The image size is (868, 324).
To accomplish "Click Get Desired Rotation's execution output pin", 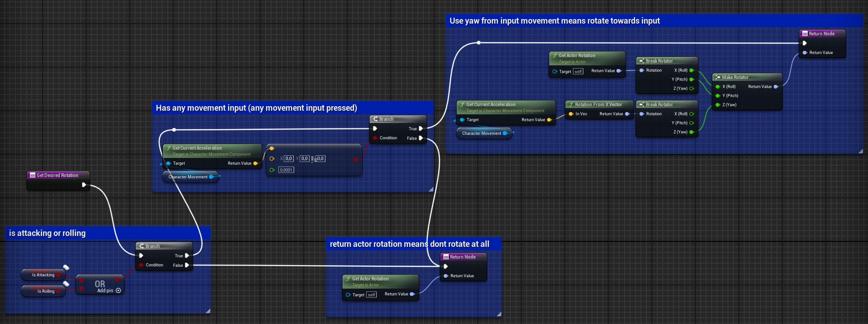I will pos(84,185).
